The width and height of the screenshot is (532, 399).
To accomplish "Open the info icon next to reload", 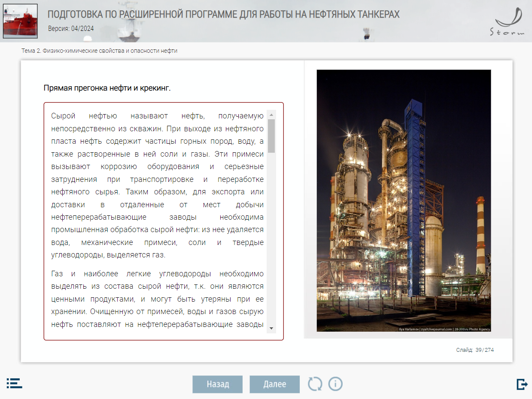I will (x=335, y=384).
